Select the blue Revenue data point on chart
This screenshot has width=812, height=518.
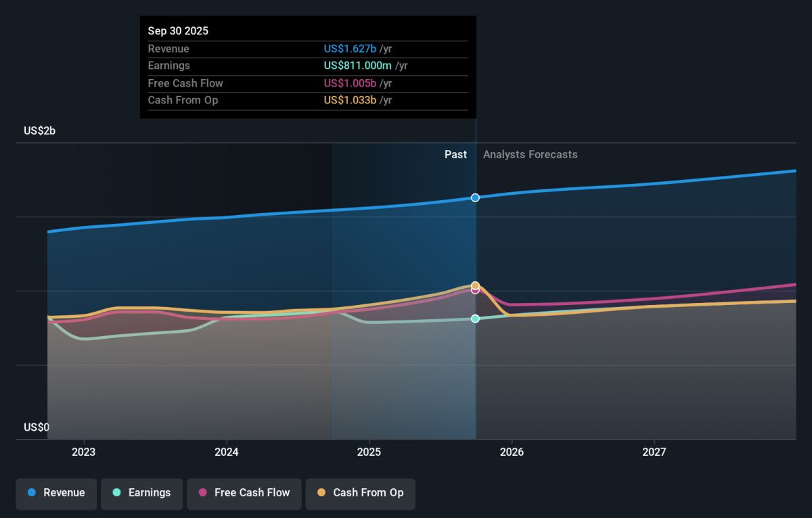pos(475,197)
